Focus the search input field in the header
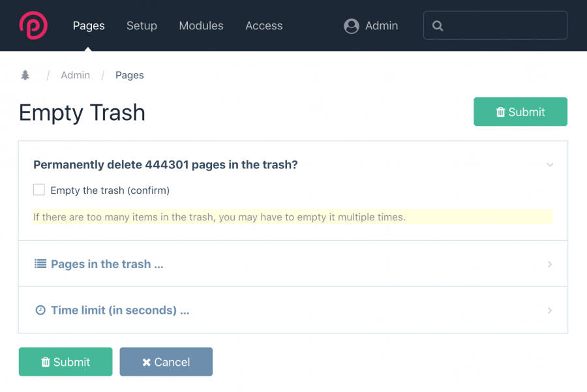The height and width of the screenshot is (392, 587). pyautogui.click(x=495, y=25)
